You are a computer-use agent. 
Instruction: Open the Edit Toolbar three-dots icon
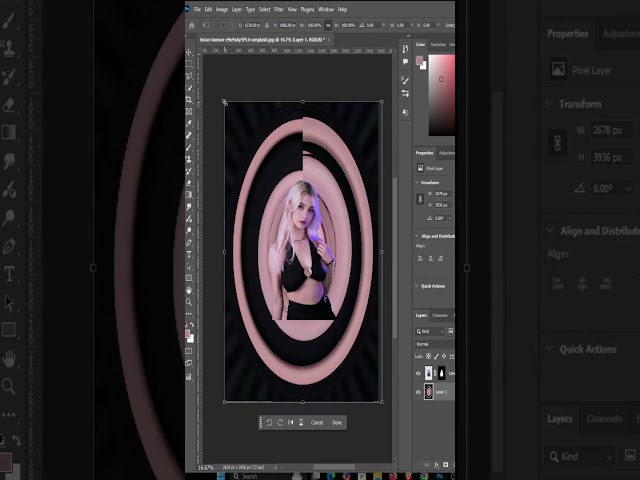coord(189,314)
